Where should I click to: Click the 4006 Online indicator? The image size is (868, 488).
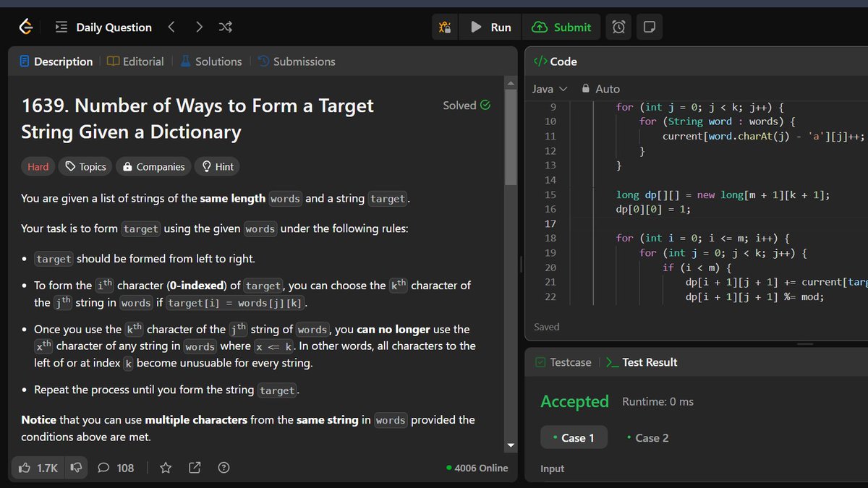(477, 468)
